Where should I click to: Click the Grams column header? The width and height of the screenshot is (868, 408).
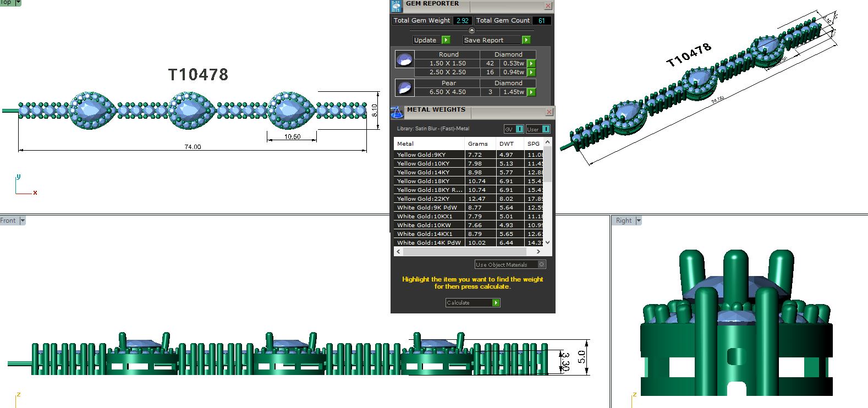tap(477, 144)
